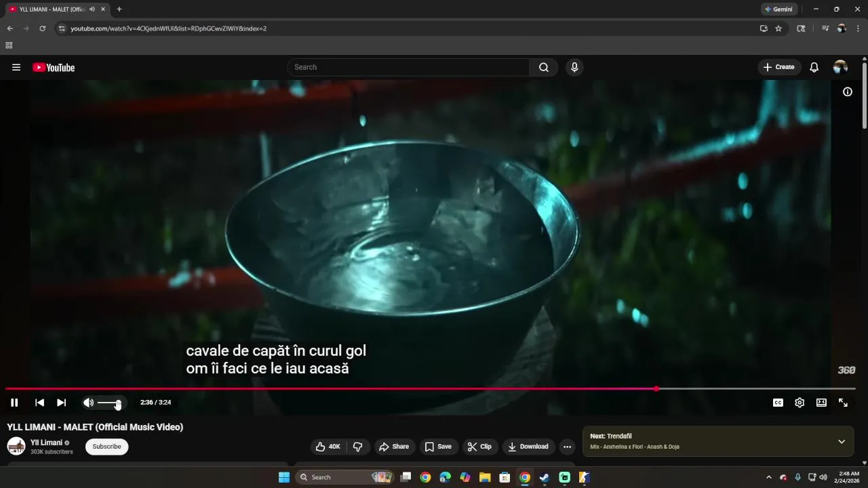The height and width of the screenshot is (488, 868).
Task: Open YouTube notifications bell
Action: tap(814, 67)
